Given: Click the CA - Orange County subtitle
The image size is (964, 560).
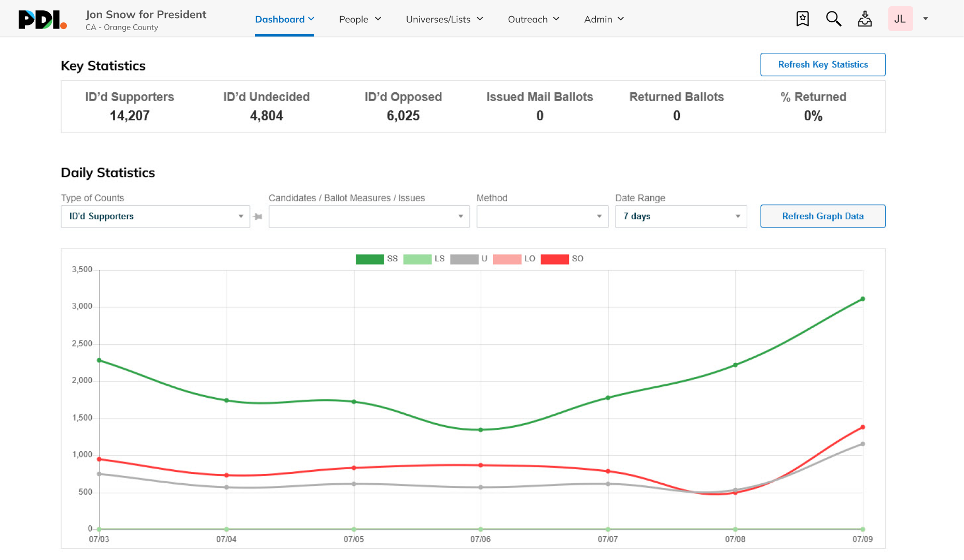Looking at the screenshot, I should pyautogui.click(x=122, y=27).
